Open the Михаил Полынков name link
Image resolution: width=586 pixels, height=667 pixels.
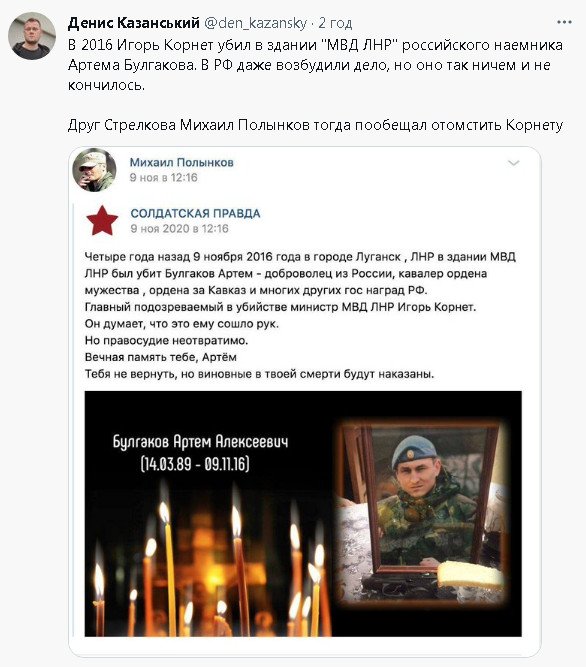click(182, 162)
